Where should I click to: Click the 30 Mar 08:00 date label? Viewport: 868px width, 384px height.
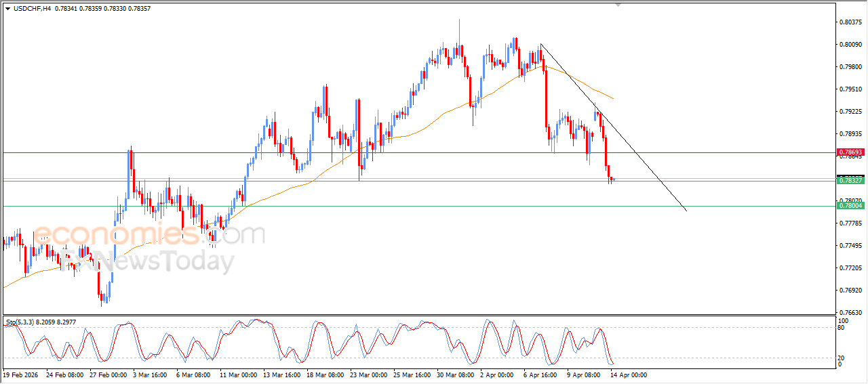[455, 375]
